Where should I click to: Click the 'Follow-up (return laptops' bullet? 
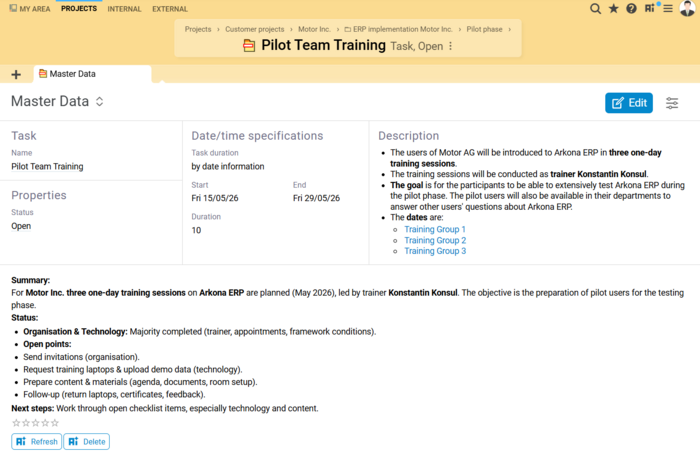[x=114, y=395]
